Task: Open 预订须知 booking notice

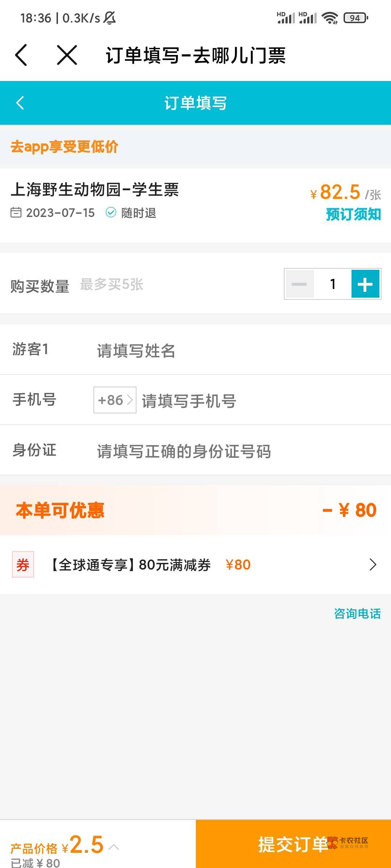Action: pyautogui.click(x=353, y=214)
